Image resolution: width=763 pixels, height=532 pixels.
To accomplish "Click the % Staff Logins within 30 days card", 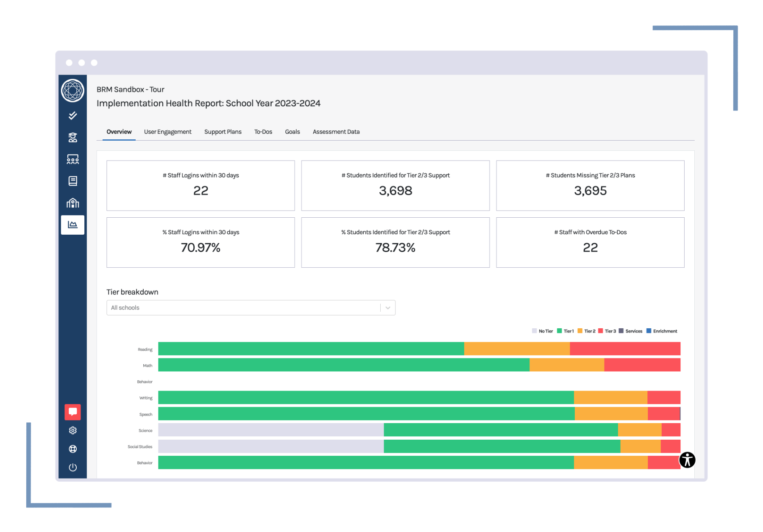I will pos(200,242).
